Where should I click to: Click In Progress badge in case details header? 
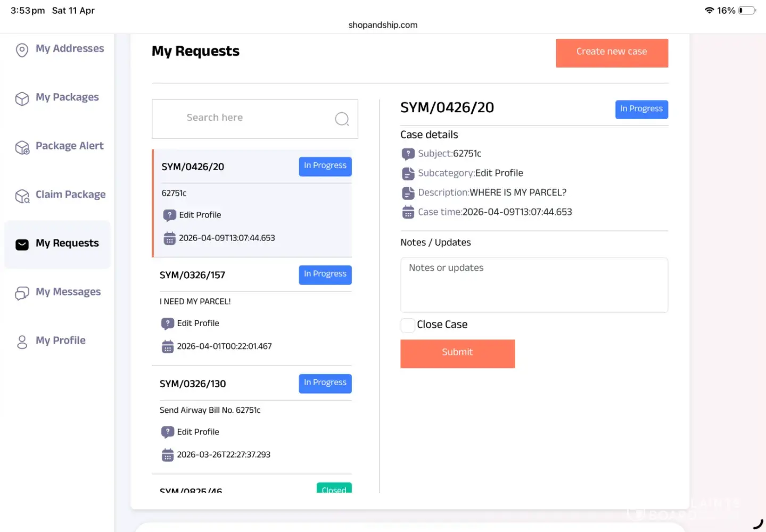point(641,109)
